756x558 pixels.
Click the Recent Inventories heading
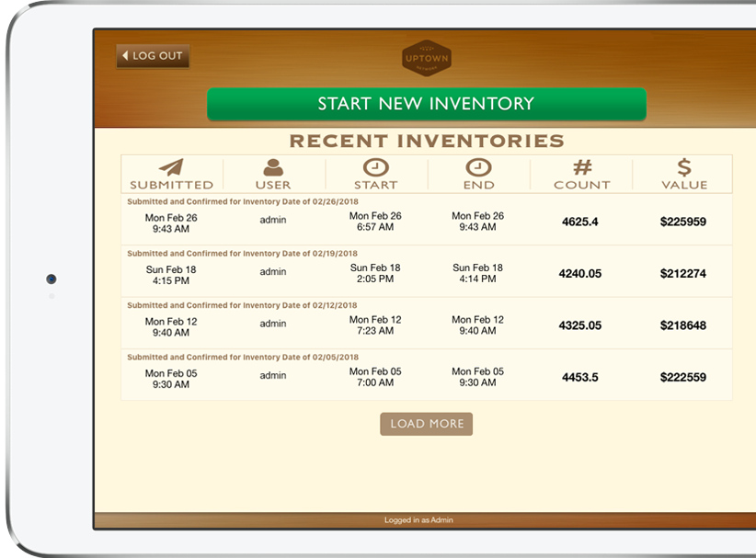(x=427, y=141)
